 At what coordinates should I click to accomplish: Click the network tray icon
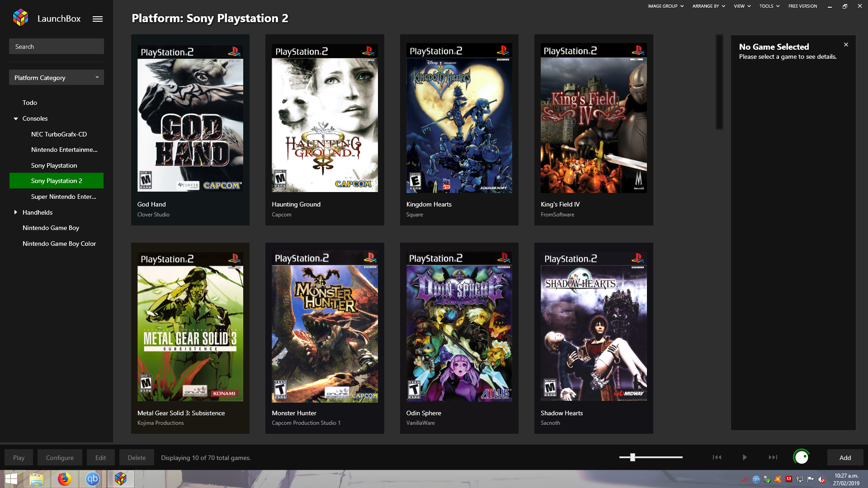pyautogui.click(x=800, y=479)
